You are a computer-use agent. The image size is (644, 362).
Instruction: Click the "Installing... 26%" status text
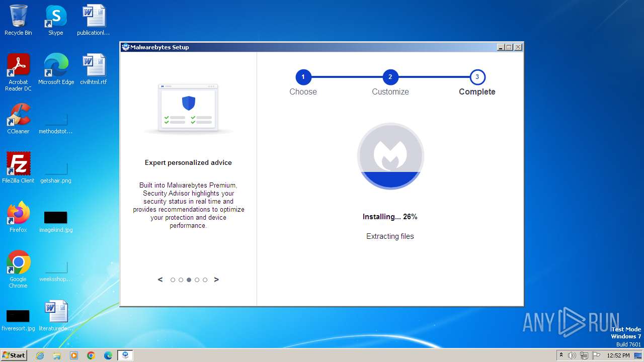(x=390, y=217)
